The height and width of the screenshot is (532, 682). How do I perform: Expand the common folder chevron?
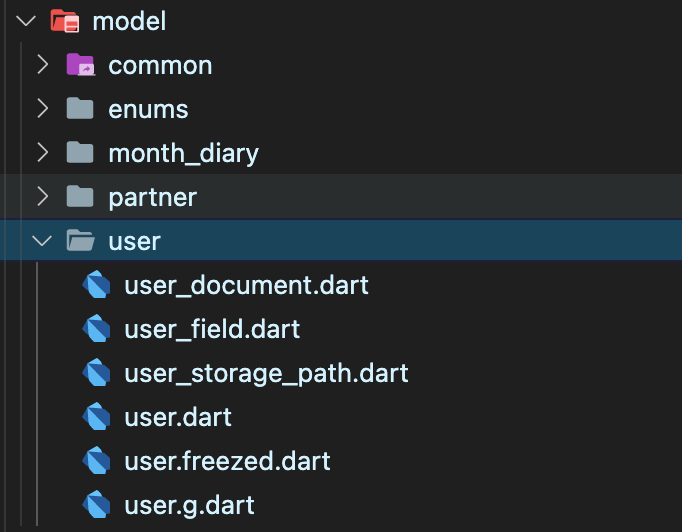pyautogui.click(x=43, y=65)
